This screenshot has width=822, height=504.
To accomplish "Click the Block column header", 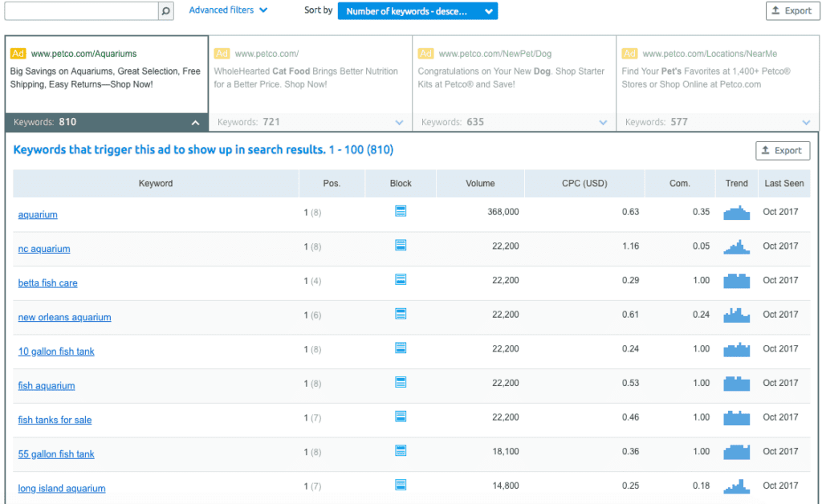I will coord(401,183).
